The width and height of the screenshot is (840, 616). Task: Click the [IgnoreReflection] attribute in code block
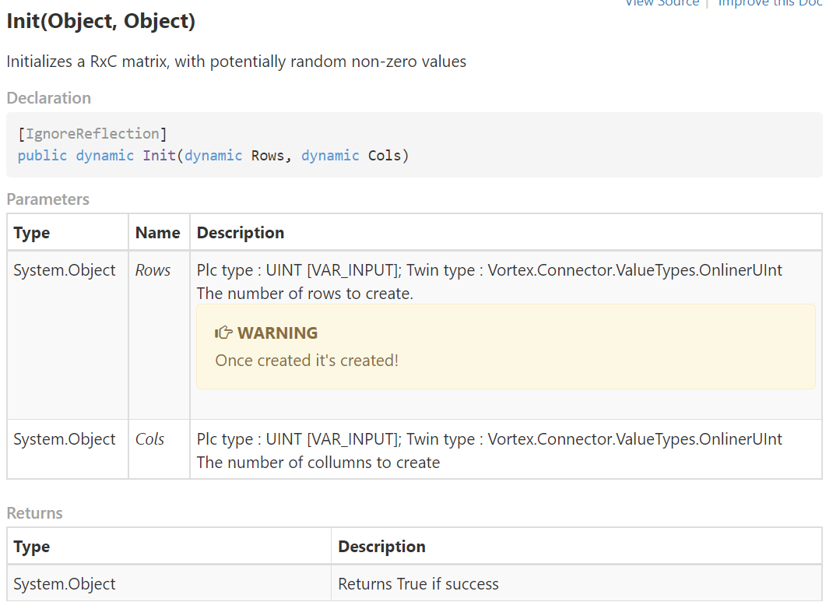tap(93, 133)
